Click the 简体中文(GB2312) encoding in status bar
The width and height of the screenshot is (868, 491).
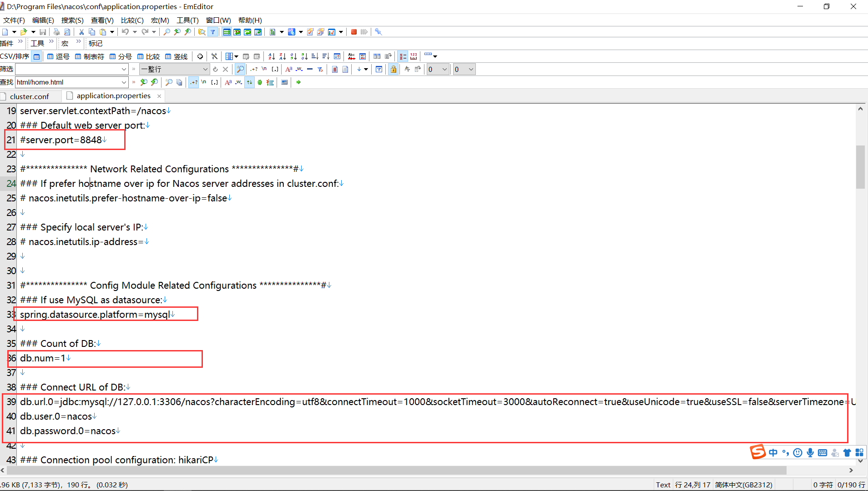click(x=743, y=485)
